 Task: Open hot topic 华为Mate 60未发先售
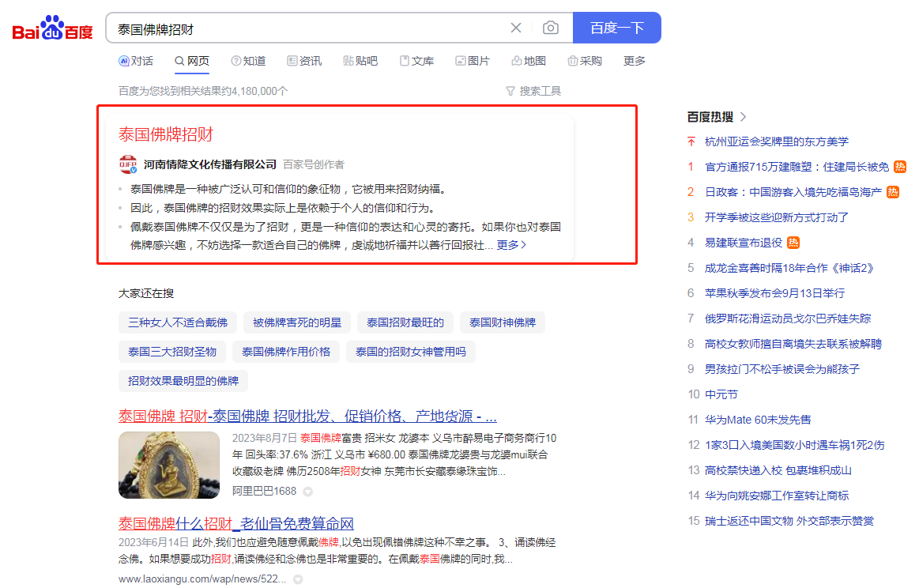point(758,420)
